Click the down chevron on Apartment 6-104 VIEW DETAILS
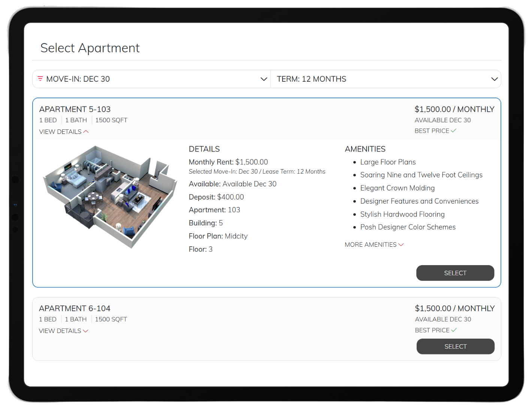This screenshot has width=532, height=411. click(86, 331)
